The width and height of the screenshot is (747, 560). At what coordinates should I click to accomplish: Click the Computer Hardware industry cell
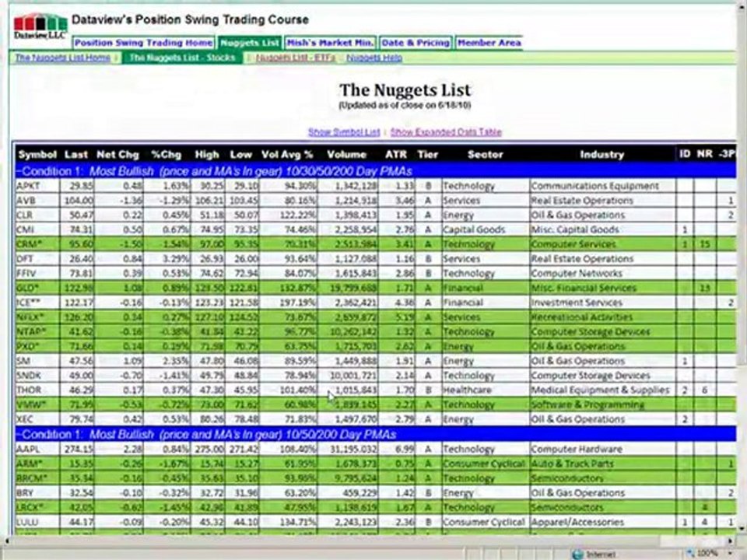coord(602,449)
